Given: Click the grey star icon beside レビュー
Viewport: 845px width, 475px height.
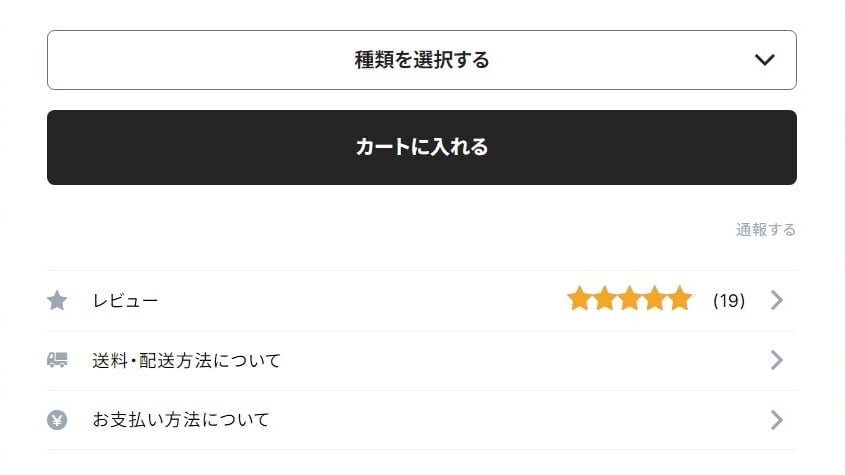Looking at the screenshot, I should pos(57,300).
